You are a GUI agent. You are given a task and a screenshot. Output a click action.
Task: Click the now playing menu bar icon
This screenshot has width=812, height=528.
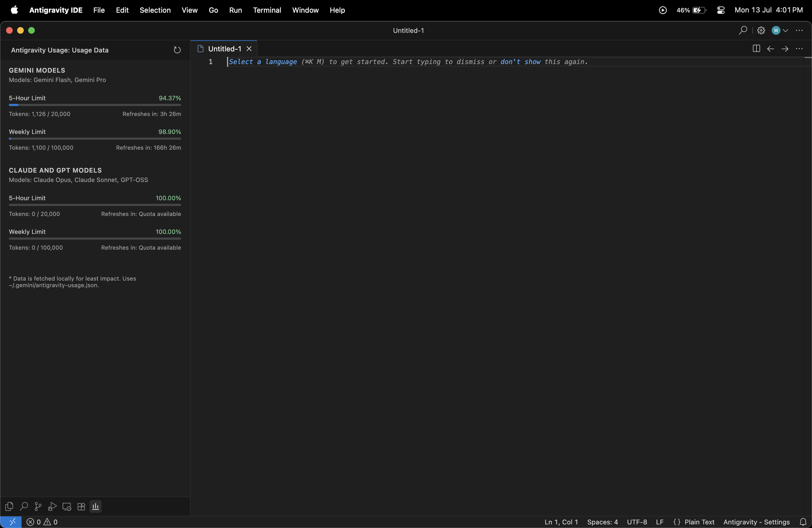[x=663, y=10]
